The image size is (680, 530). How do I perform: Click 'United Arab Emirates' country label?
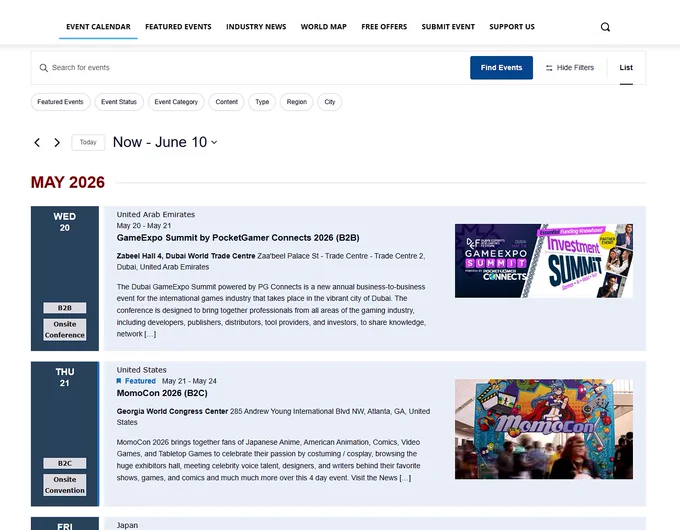[x=156, y=214]
